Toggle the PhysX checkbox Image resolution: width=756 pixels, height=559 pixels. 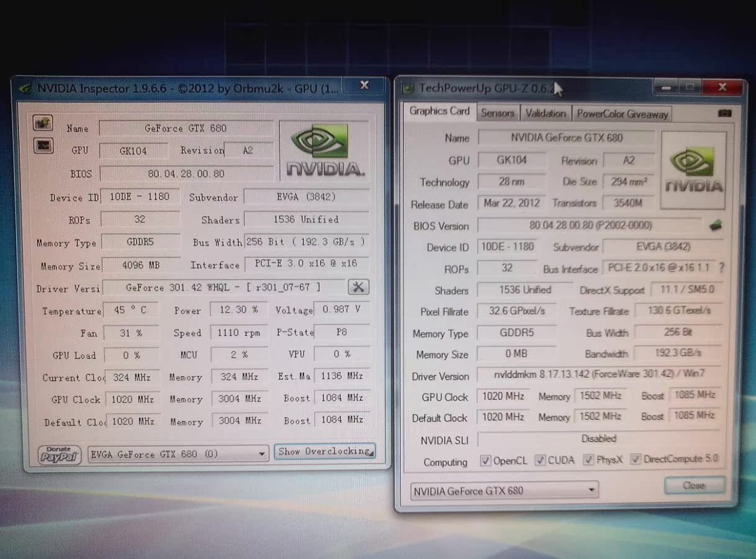(x=588, y=460)
